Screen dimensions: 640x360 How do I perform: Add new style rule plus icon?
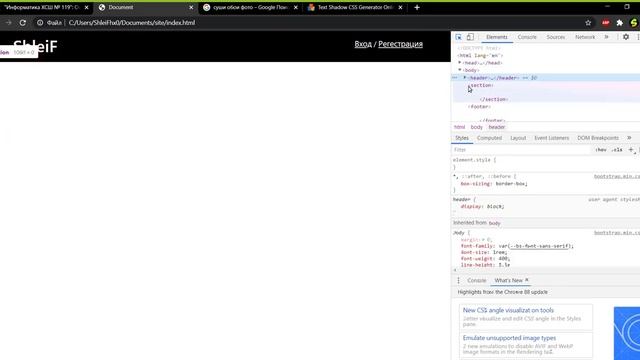click(x=631, y=150)
